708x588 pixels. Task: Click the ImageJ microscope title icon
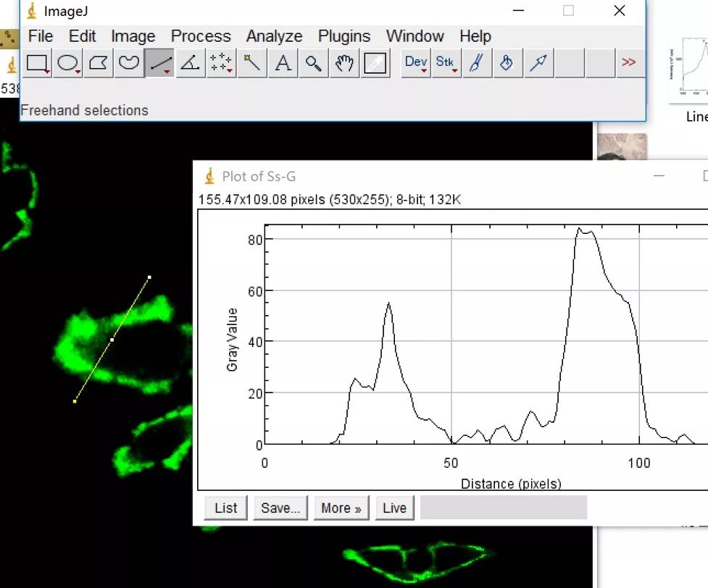(x=32, y=12)
